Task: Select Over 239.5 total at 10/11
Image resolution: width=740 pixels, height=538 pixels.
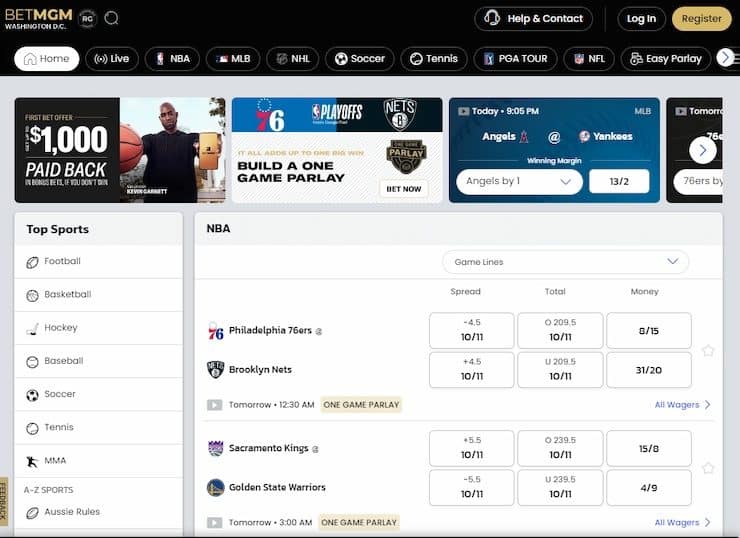Action: pos(560,448)
